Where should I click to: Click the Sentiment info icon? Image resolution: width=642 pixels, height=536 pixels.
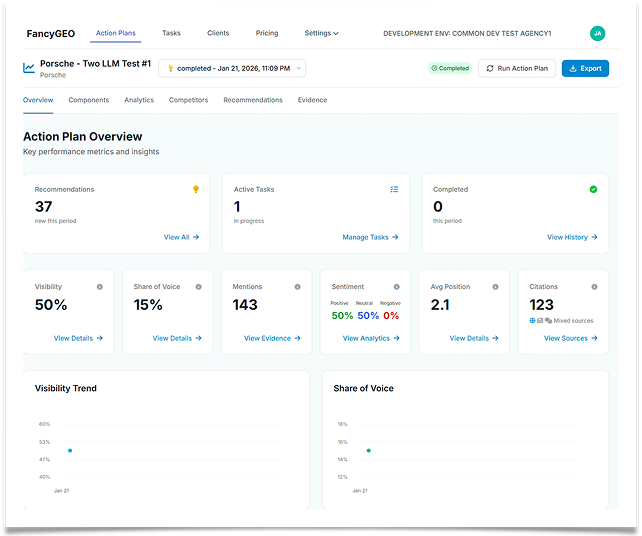point(397,287)
